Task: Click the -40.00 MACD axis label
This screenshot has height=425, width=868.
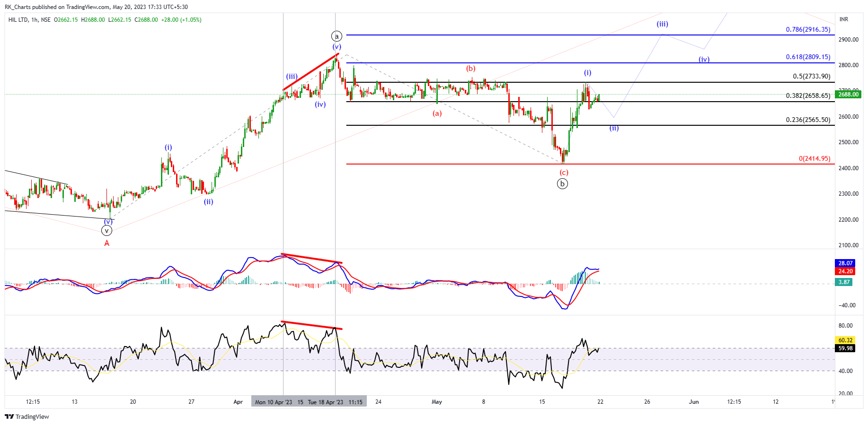Action: 847,305
